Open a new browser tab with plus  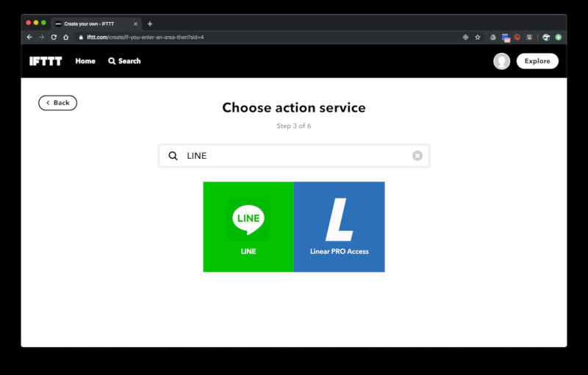coord(150,24)
